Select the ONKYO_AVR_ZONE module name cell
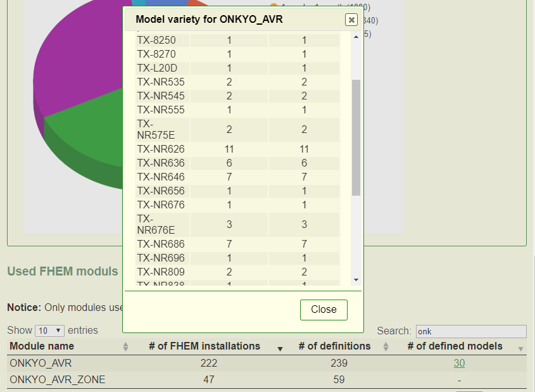This screenshot has width=535, height=392. pyautogui.click(x=58, y=379)
